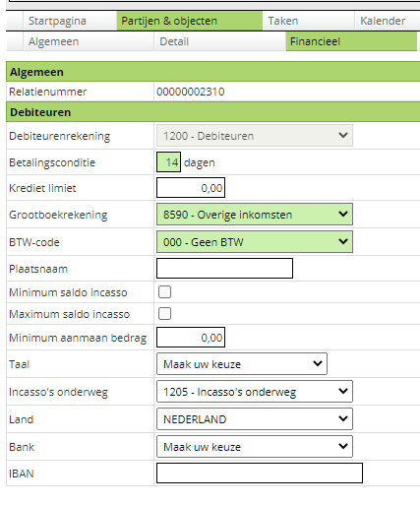The height and width of the screenshot is (505, 420).
Task: Select the Detail sub-tab
Action: click(x=220, y=41)
